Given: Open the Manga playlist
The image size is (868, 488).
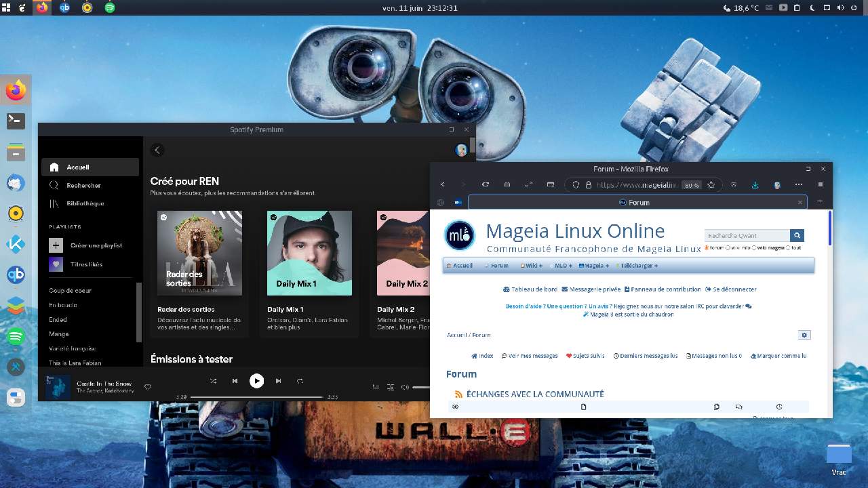Looking at the screenshot, I should [58, 334].
